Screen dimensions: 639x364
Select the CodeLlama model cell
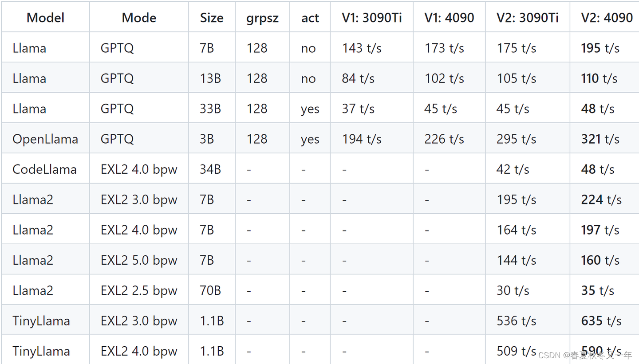[45, 169]
